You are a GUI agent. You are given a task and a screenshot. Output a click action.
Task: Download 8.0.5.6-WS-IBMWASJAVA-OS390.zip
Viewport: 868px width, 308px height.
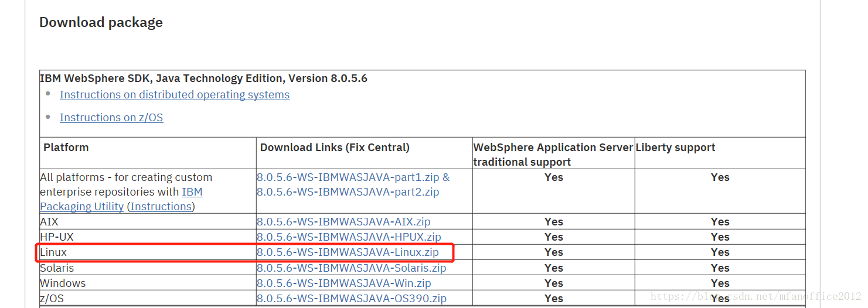[351, 299]
